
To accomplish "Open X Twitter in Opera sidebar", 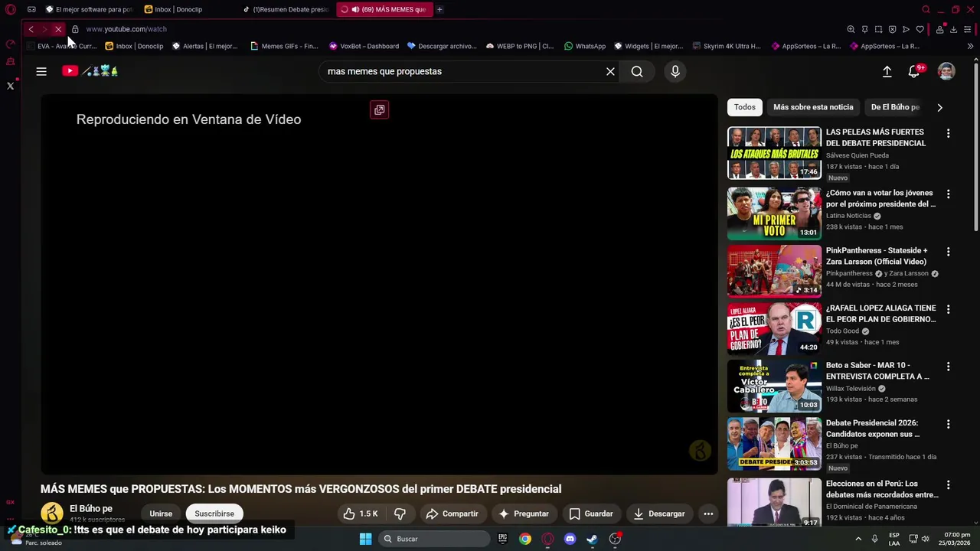I will tap(10, 86).
